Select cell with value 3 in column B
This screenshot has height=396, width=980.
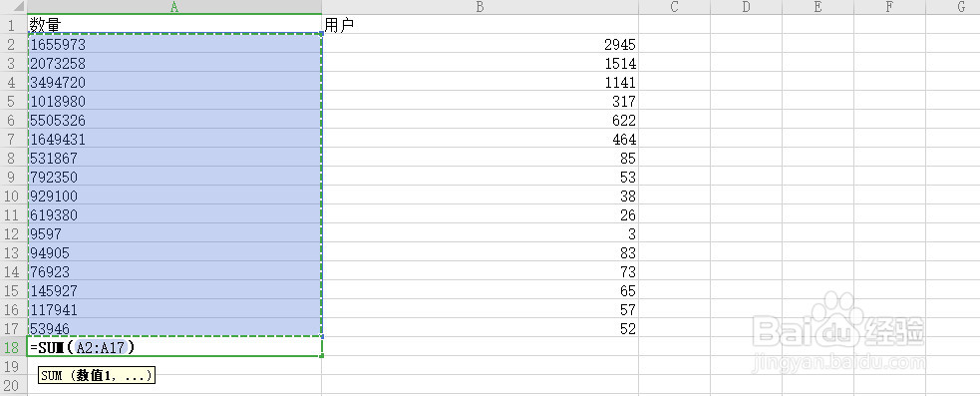click(480, 233)
